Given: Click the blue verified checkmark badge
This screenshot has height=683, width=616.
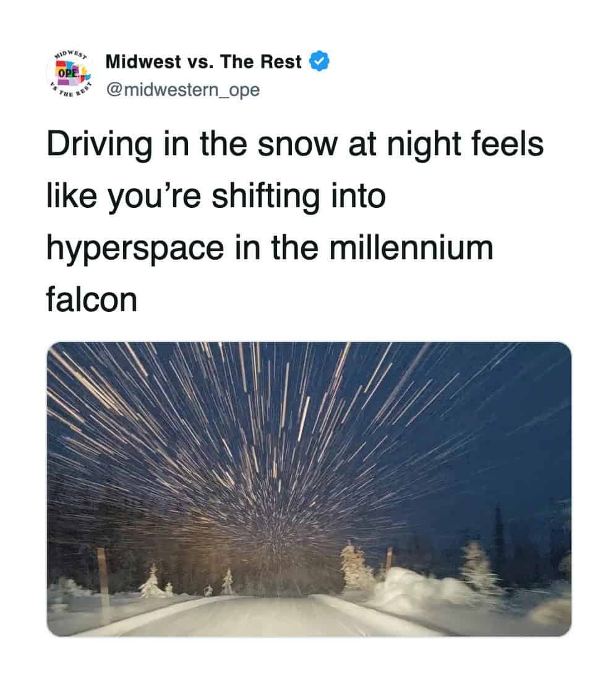Looking at the screenshot, I should (x=320, y=61).
